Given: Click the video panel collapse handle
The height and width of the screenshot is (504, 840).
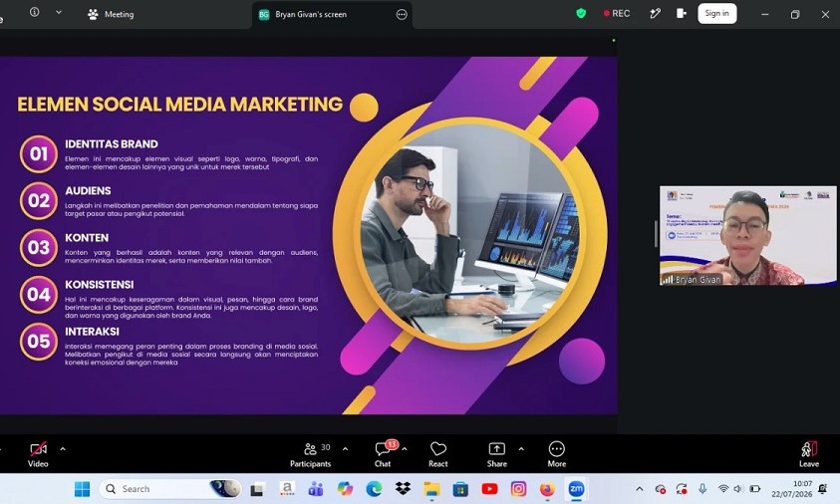Looking at the screenshot, I should click(x=656, y=234).
